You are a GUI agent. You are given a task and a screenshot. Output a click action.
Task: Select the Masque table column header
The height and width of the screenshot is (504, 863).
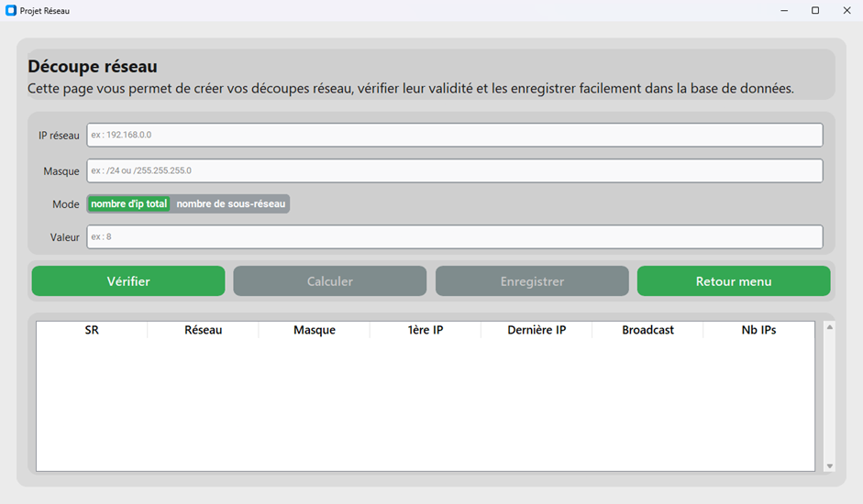[x=314, y=330]
